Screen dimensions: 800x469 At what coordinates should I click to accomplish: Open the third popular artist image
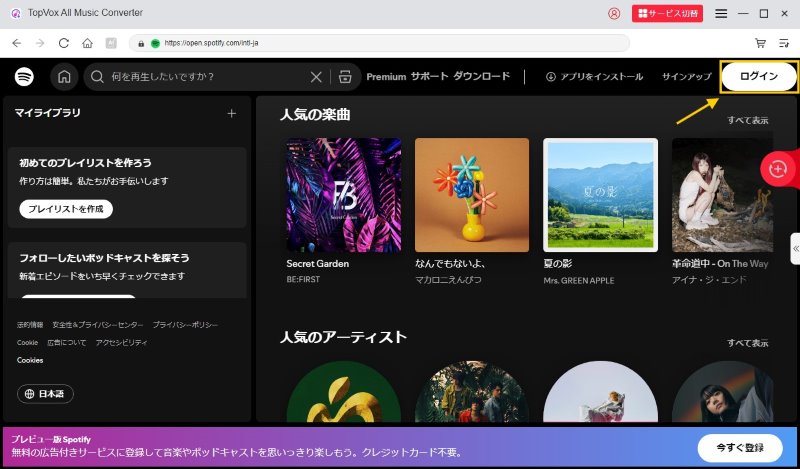601,391
